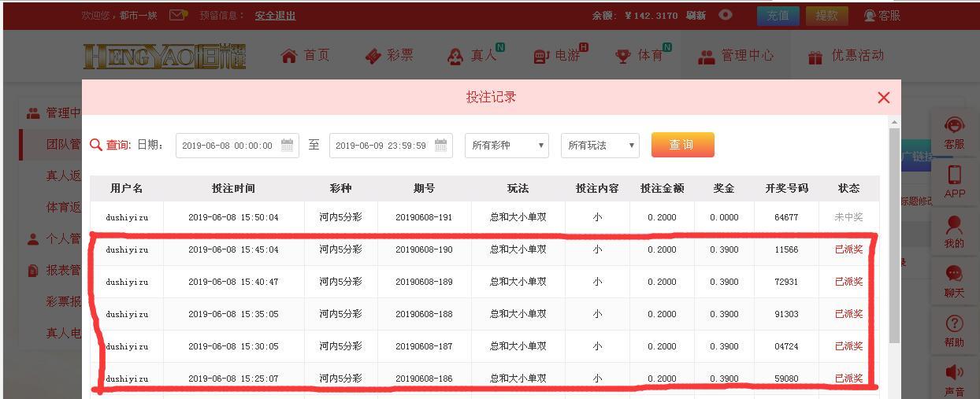
Task: Open calendar picker for start date
Action: coord(288,146)
